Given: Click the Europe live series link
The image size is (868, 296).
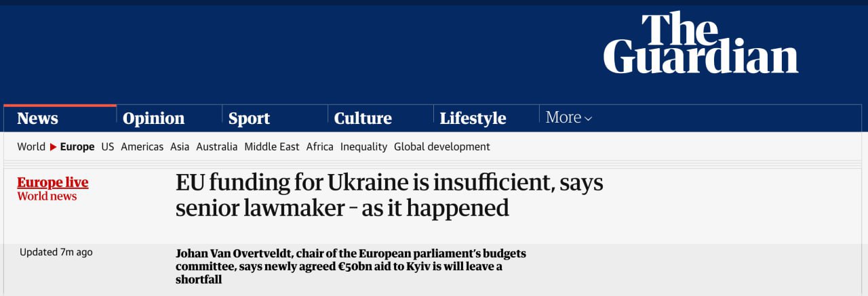Looking at the screenshot, I should tap(53, 183).
